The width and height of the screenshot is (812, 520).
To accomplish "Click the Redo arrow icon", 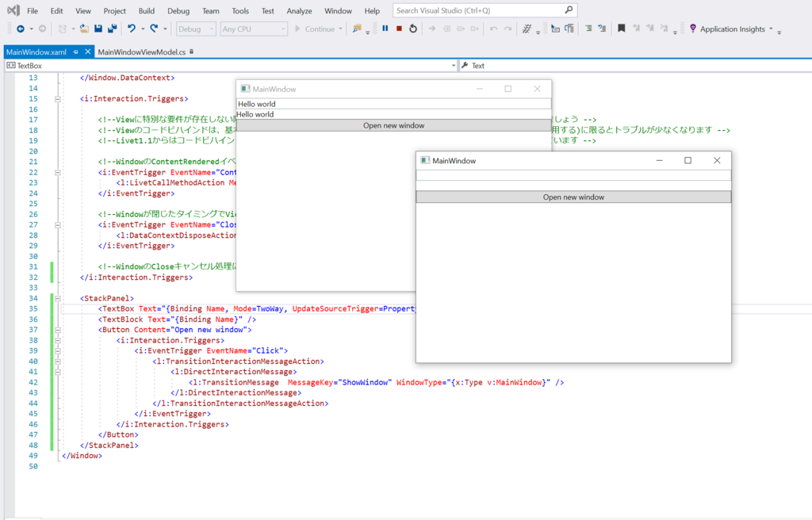I will click(x=154, y=29).
